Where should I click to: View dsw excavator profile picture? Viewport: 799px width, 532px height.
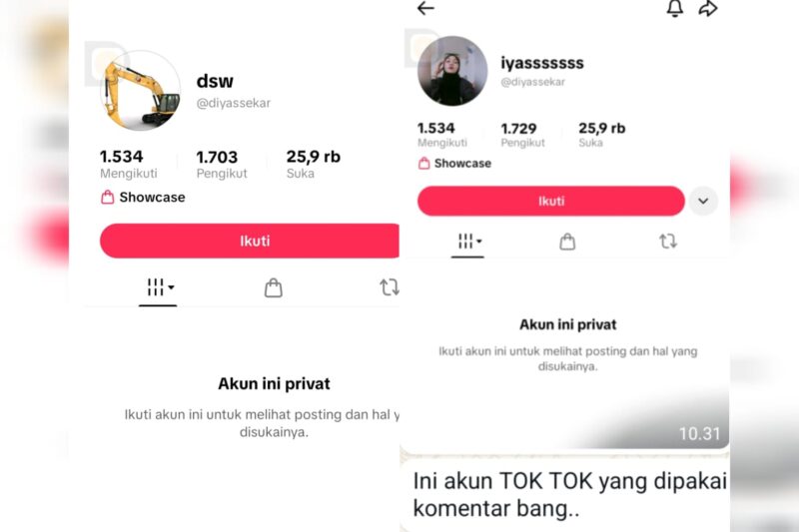click(140, 91)
